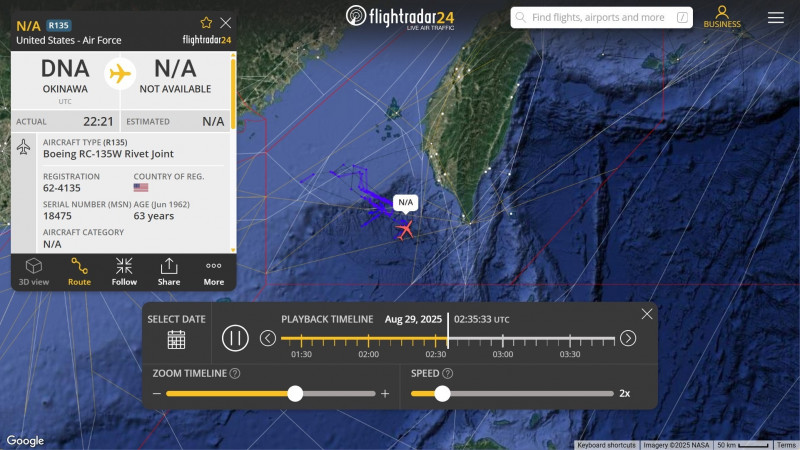Click the Zoom Timeline slider handle

295,393
